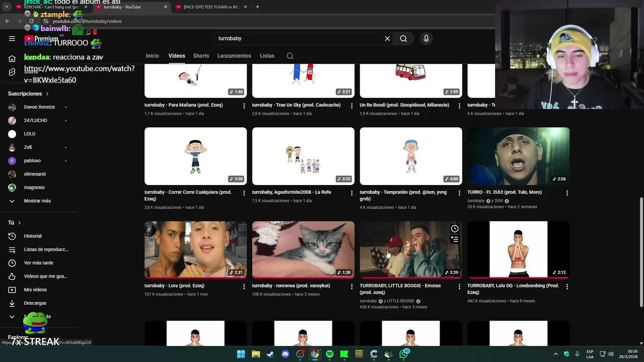Viewport: 644px width, 362px height.
Task: Click the Lovebombing video title link
Action: [513, 289]
